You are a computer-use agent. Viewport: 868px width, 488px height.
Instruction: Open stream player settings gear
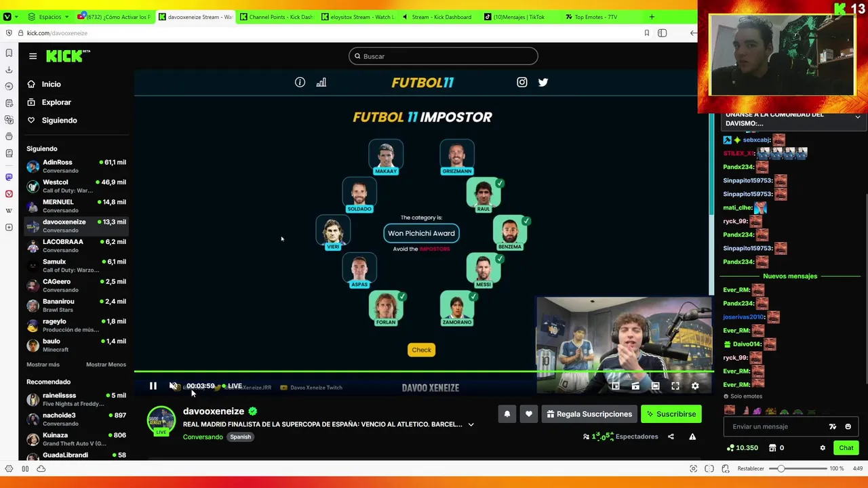(695, 386)
